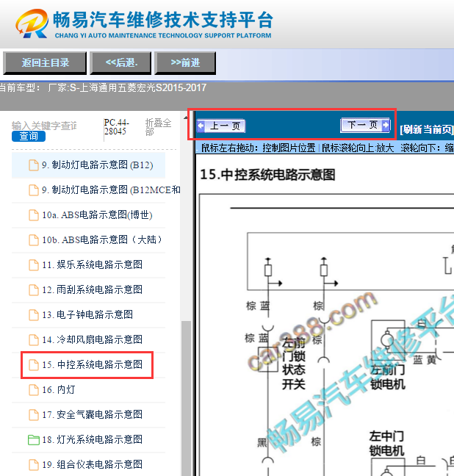The height and width of the screenshot is (476, 454).
Task: Click green folder icon beside 18. 灯光系统电路示意图
Action: coord(33,440)
